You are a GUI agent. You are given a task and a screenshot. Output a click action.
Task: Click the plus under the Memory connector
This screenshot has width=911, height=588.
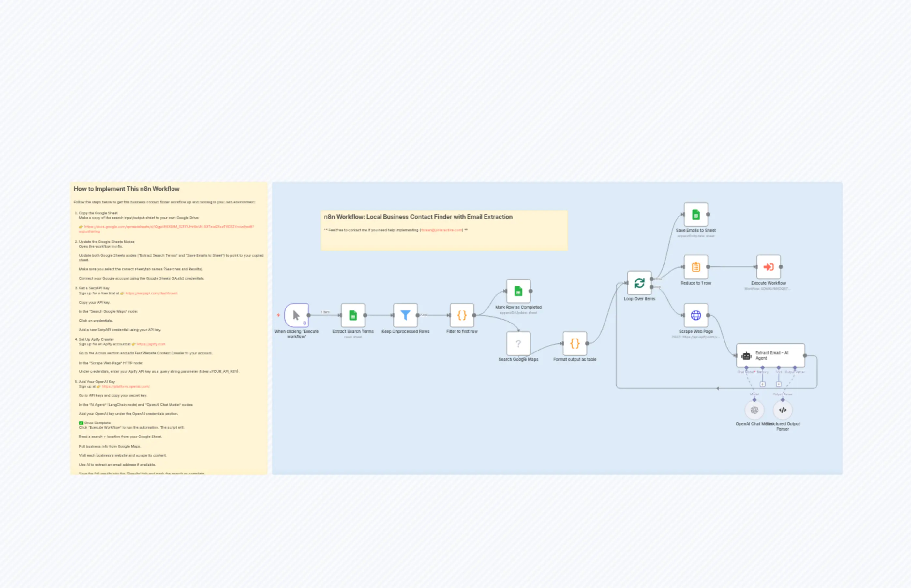click(x=763, y=384)
